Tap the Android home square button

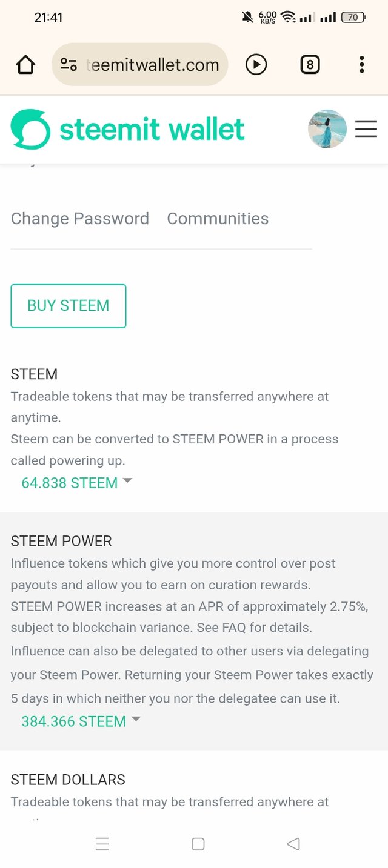point(198,844)
